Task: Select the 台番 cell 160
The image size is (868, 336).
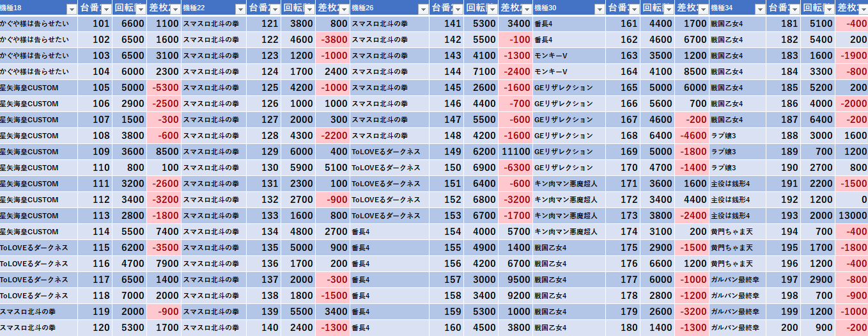Action: pos(446,328)
